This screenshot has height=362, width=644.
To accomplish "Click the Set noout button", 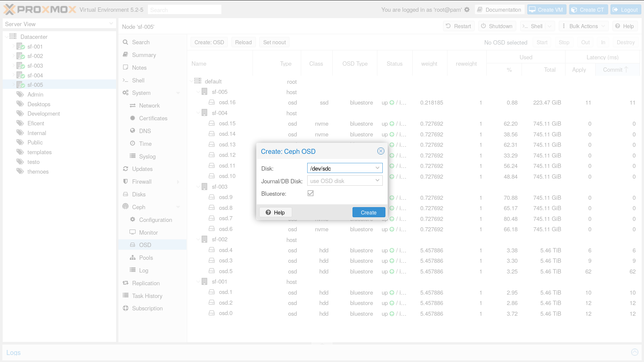I will (274, 42).
